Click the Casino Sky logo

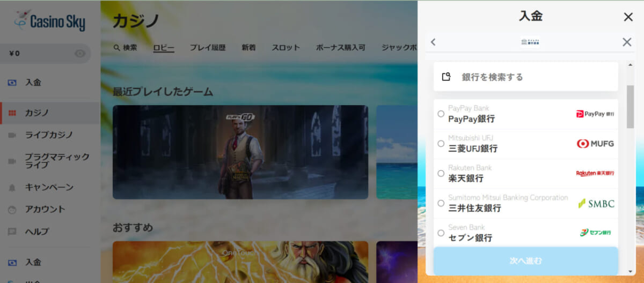50,21
